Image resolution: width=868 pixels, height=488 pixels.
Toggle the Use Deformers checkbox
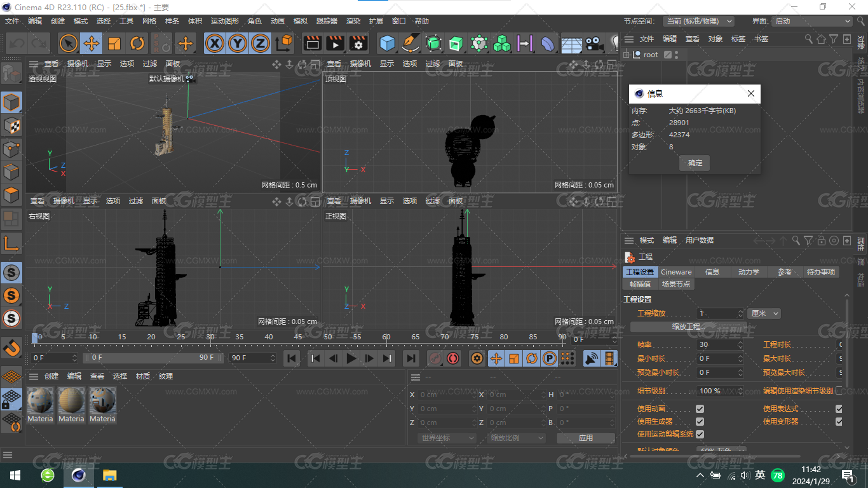[839, 421]
